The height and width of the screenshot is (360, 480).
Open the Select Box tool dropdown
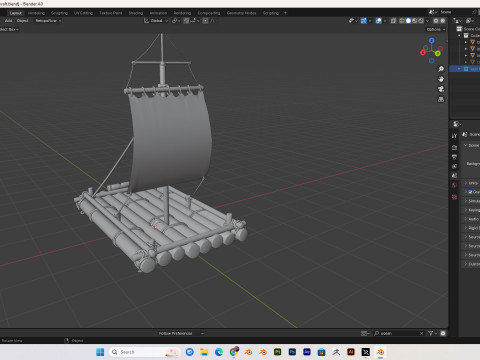pyautogui.click(x=9, y=29)
